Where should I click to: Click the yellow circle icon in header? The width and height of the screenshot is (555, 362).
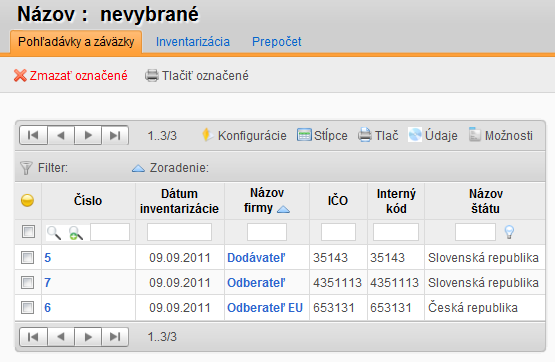pyautogui.click(x=27, y=201)
